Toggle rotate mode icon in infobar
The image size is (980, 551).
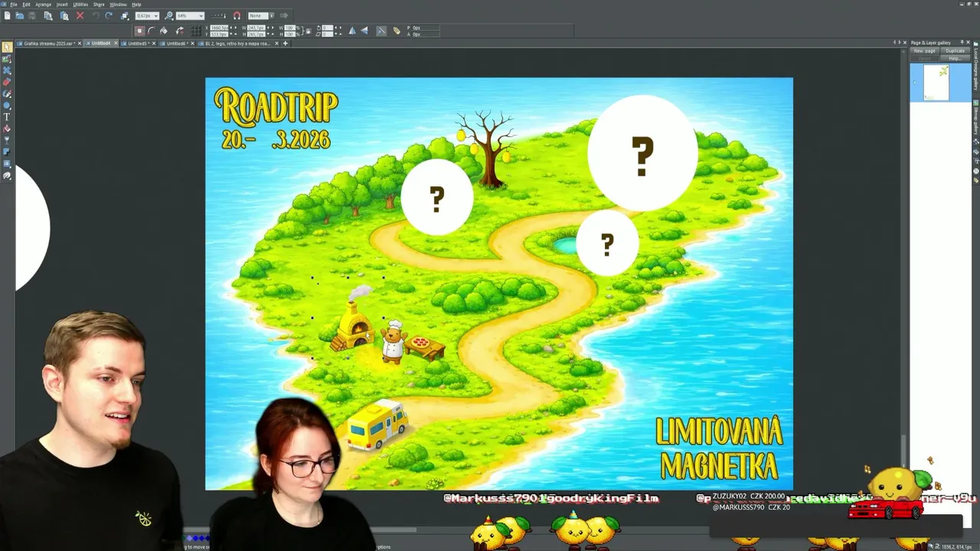(179, 31)
